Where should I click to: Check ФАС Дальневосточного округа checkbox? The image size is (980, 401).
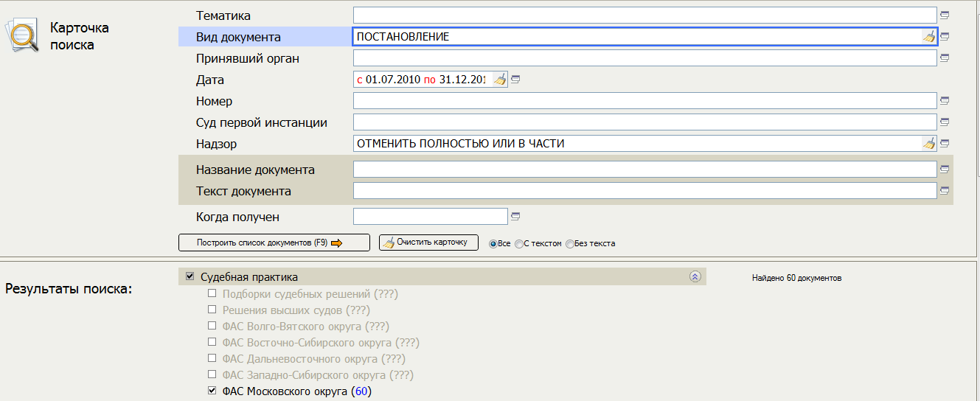point(212,358)
